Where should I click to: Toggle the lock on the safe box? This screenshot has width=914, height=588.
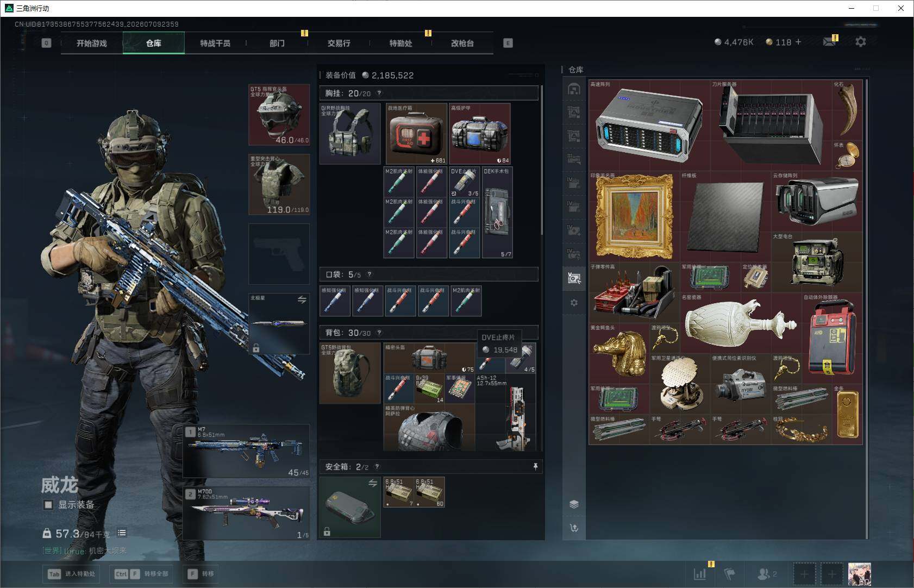point(327,531)
